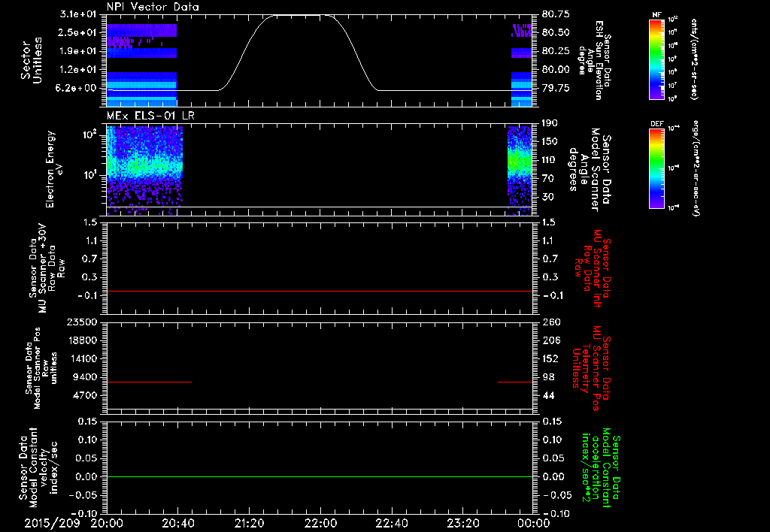Click the "1.9e+01" sector tick value
The height and width of the screenshot is (532, 770).
tap(77, 51)
